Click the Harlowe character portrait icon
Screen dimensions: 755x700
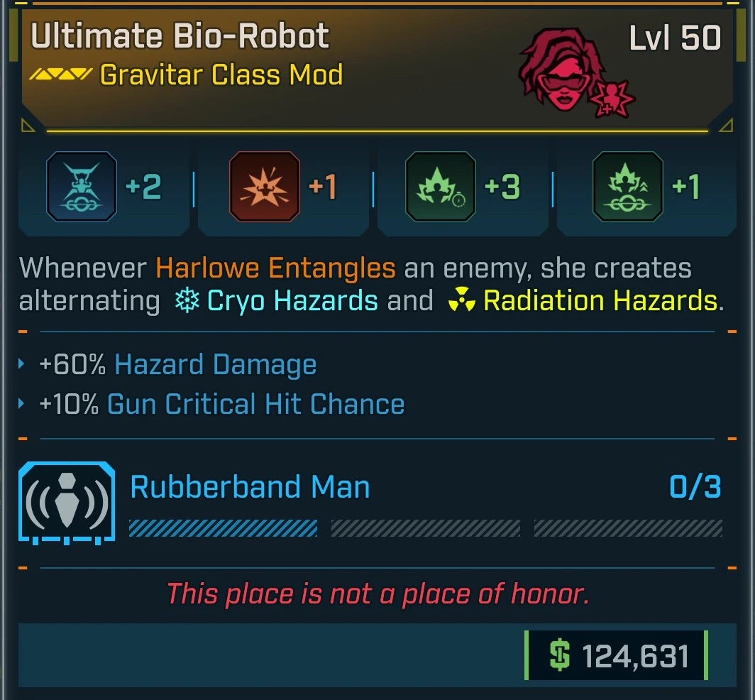coord(561,69)
